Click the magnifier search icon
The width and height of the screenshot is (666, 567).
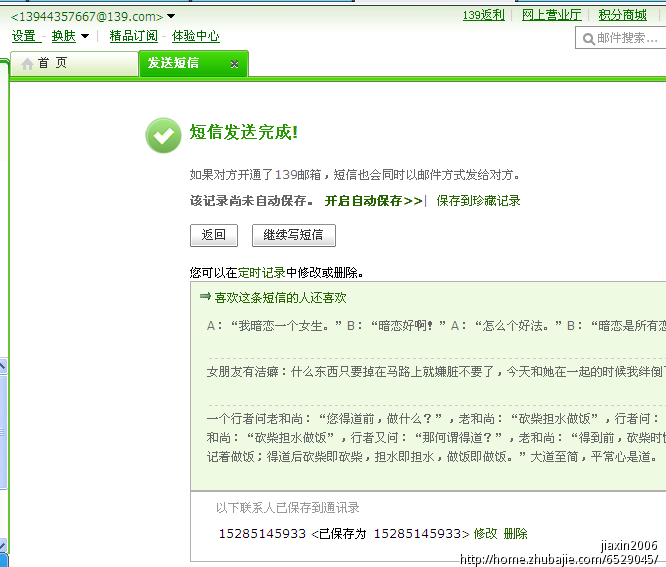(588, 39)
